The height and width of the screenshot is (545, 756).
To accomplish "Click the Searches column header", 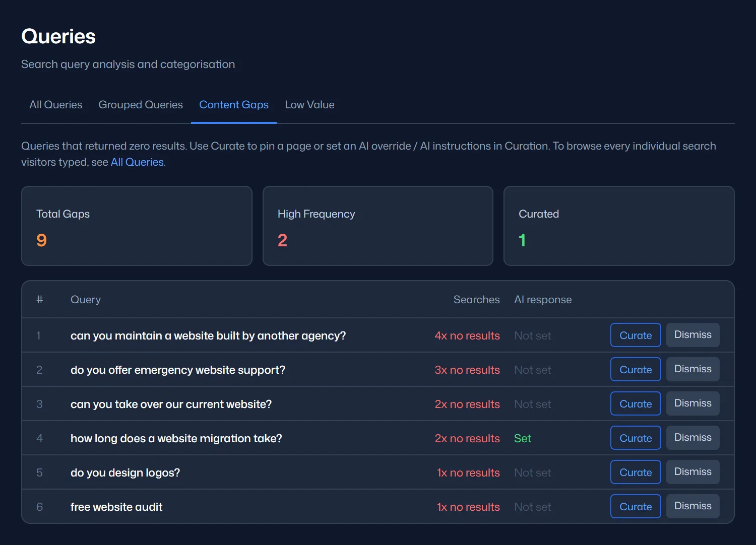I will pos(476,300).
